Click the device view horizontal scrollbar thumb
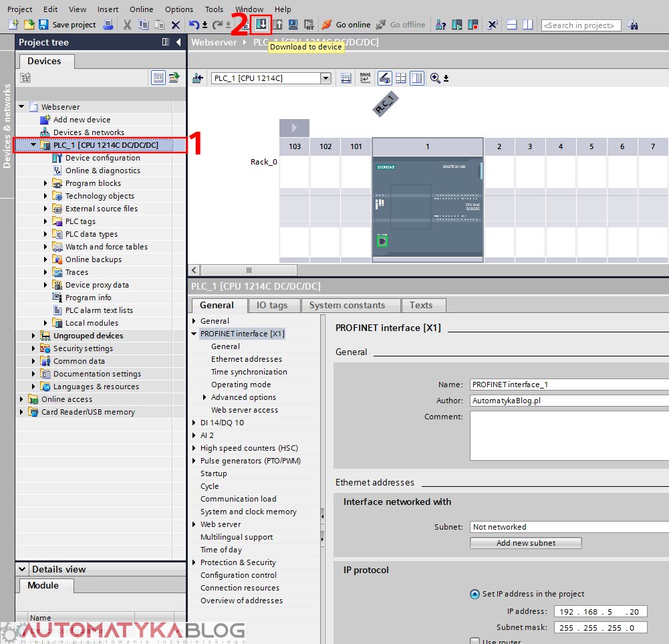The image size is (669, 644). point(249,270)
